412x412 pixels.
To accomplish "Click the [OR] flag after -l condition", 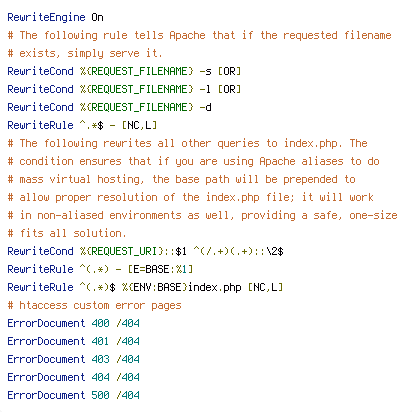I will (229, 89).
